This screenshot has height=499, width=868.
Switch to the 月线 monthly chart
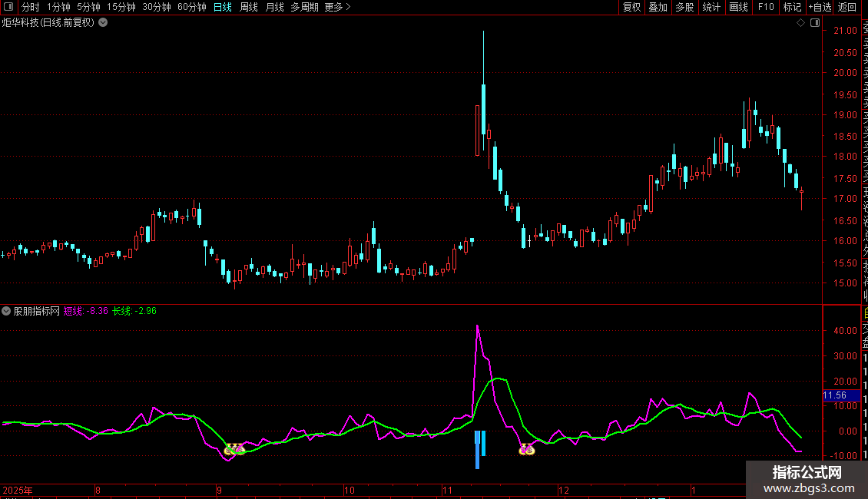274,7
